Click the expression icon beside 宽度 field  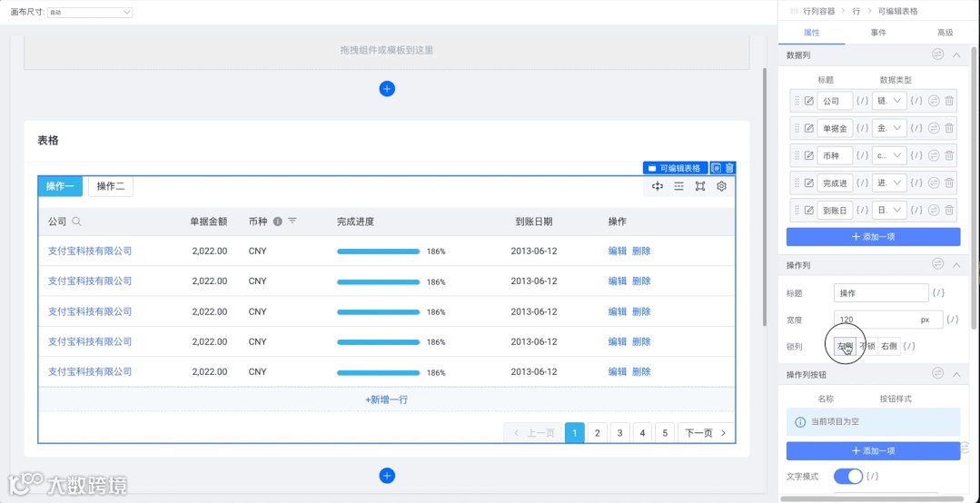(953, 320)
